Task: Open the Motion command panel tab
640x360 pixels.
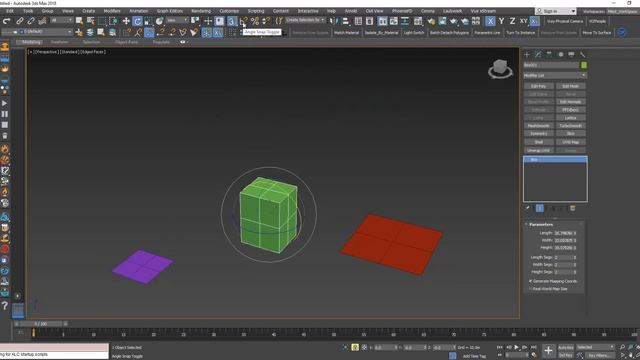Action: (x=560, y=54)
